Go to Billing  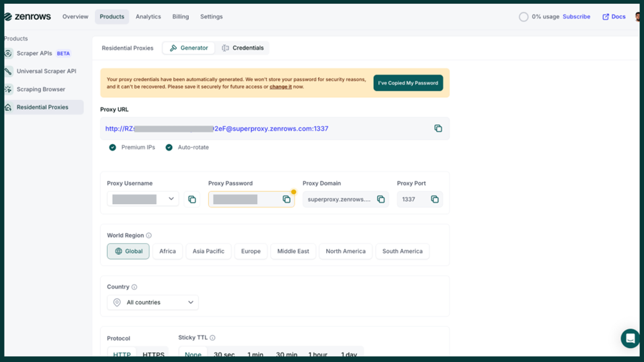(x=180, y=17)
